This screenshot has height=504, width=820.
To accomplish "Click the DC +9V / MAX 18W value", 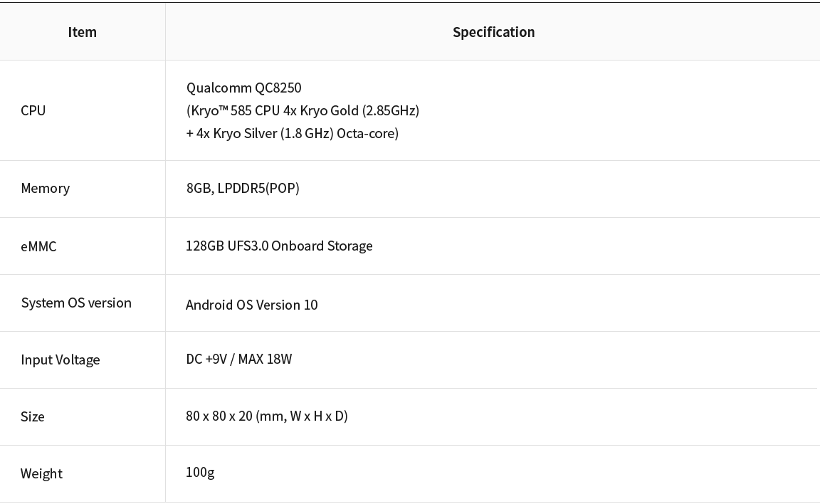I will click(239, 359).
